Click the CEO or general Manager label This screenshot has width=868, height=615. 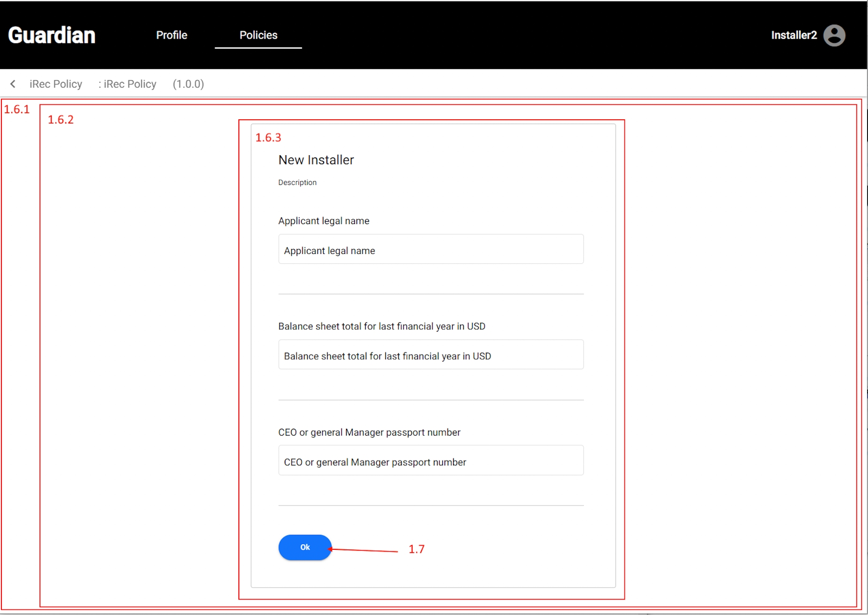369,432
